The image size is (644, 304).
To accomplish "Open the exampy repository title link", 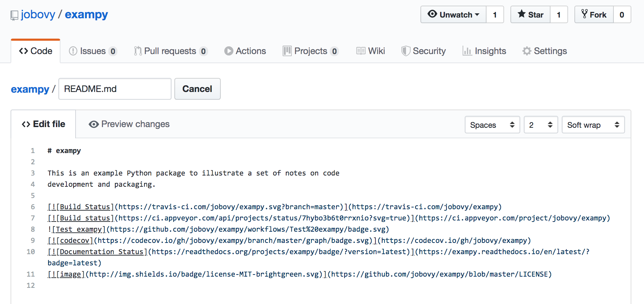I will click(86, 14).
